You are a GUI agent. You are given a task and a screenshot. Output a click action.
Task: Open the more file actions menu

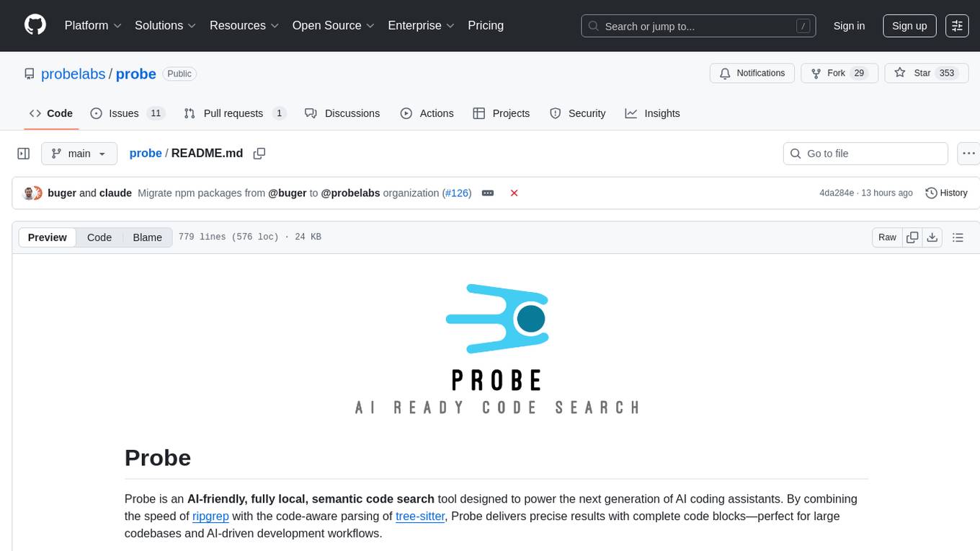click(968, 154)
